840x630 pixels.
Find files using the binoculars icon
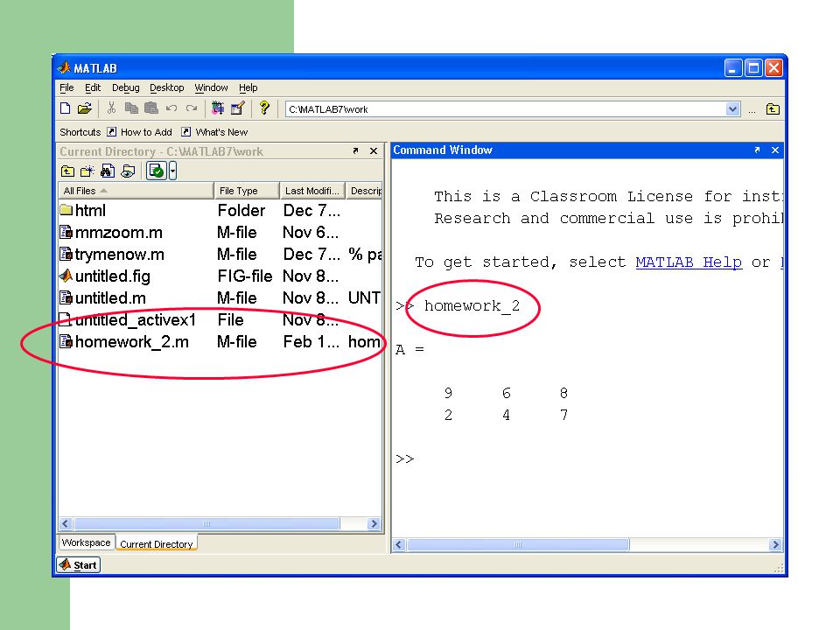coord(108,171)
